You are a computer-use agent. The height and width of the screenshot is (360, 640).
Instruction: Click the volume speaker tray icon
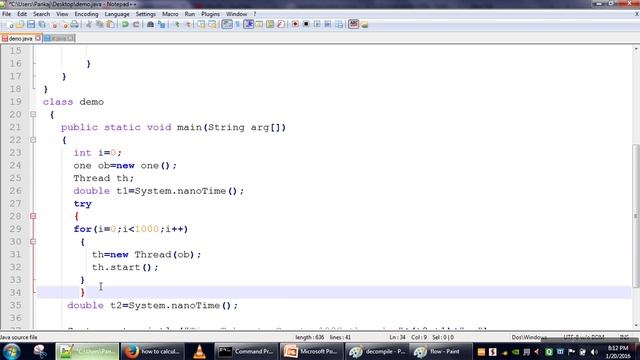[594, 352]
